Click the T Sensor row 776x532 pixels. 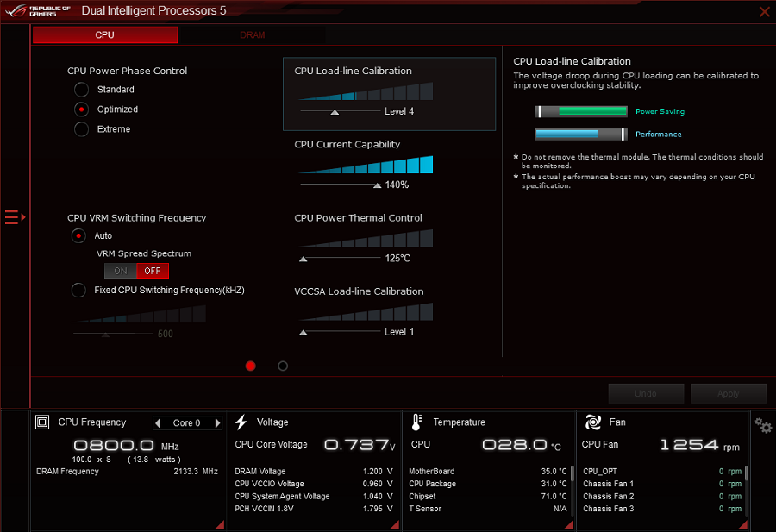(x=488, y=508)
